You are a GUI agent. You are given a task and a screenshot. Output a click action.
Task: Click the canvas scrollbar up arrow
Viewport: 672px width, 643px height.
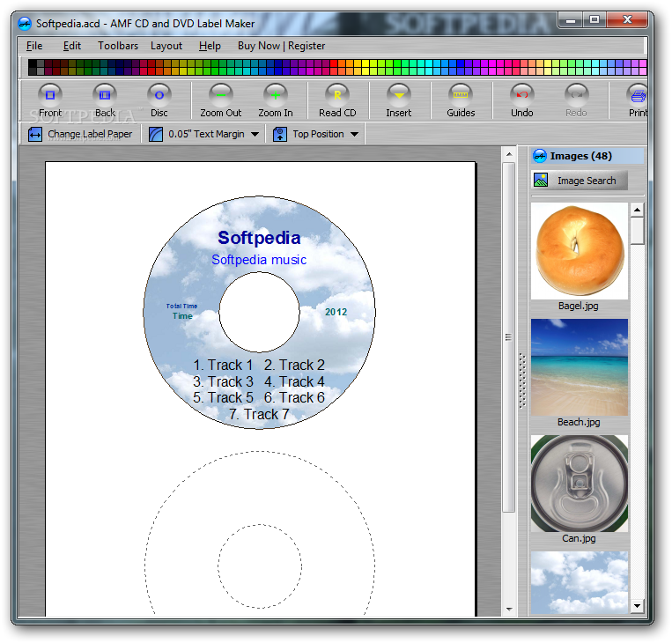509,154
